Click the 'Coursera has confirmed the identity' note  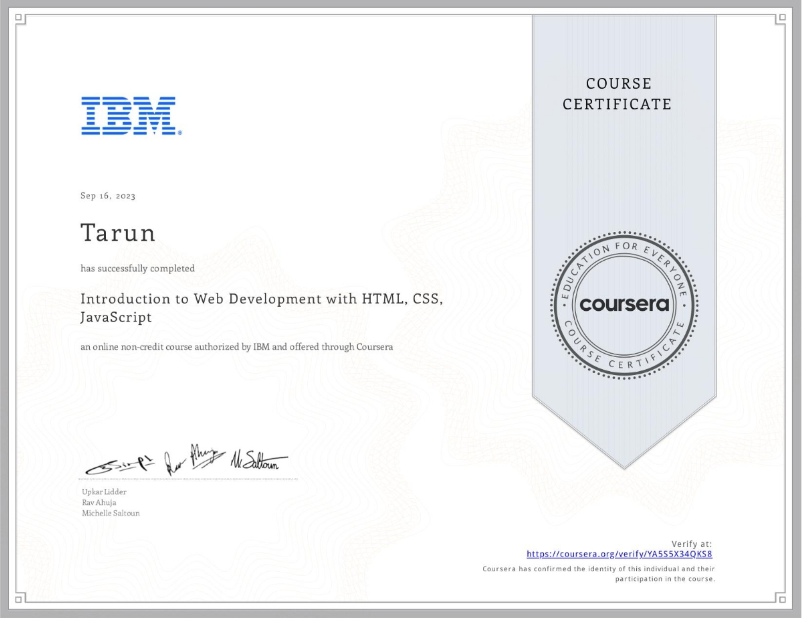tap(598, 574)
